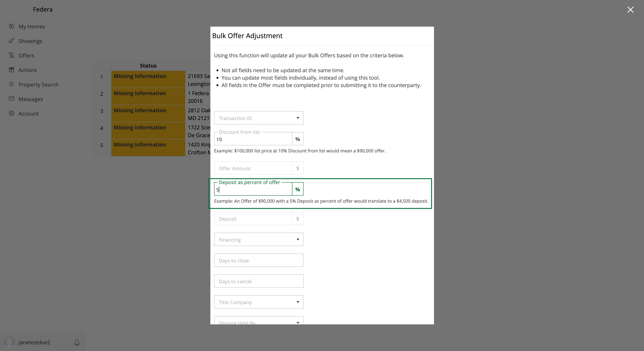
Task: Select row 3 Missing information status
Action: [x=148, y=114]
